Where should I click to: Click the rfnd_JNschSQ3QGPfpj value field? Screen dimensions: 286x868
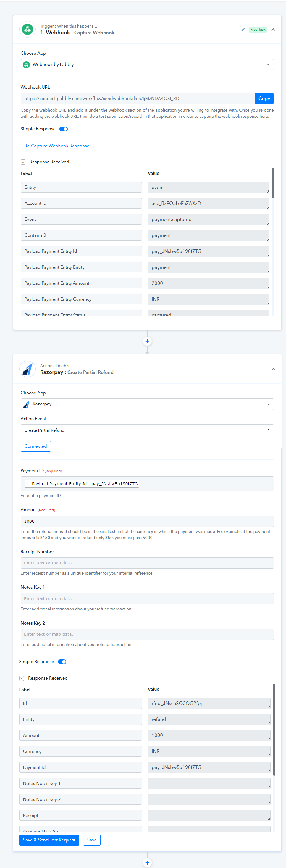[209, 703]
